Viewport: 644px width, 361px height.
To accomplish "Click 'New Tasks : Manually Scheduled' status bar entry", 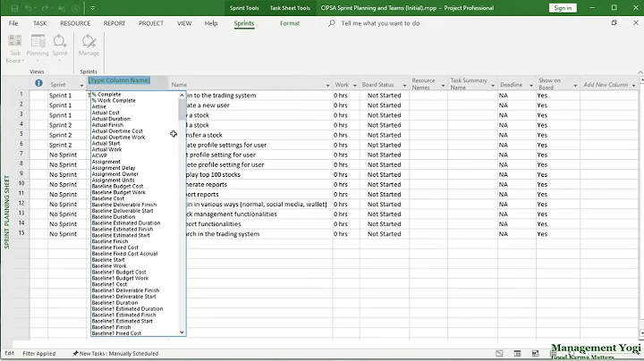I will (115, 353).
